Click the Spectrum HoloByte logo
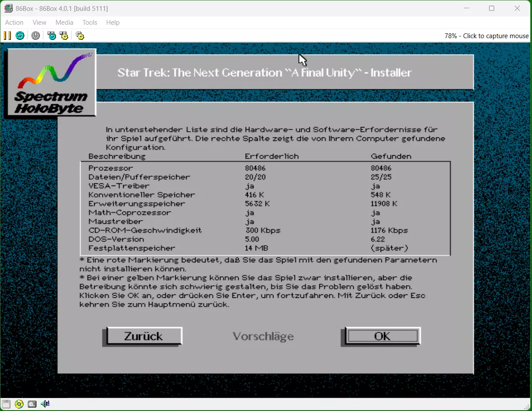 point(51,83)
